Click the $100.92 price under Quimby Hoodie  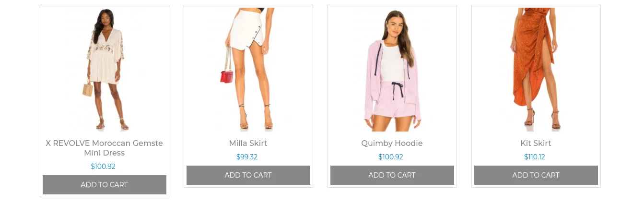click(x=391, y=157)
